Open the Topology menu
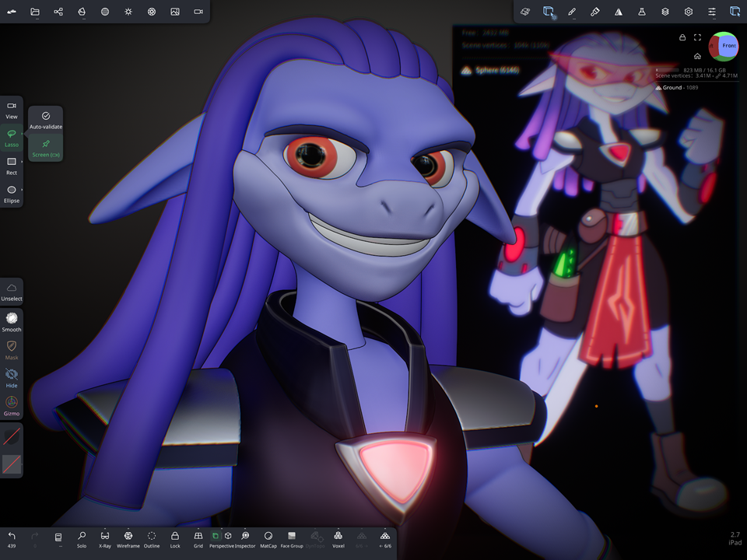 click(82, 12)
